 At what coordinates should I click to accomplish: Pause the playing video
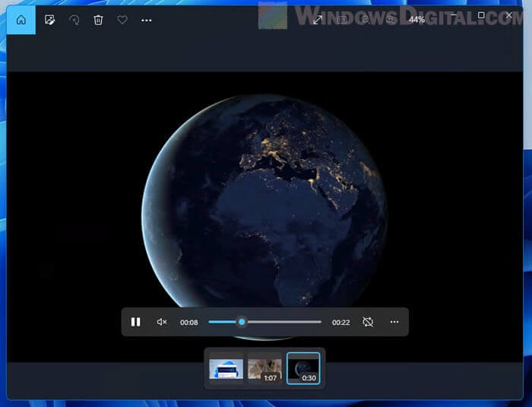136,322
